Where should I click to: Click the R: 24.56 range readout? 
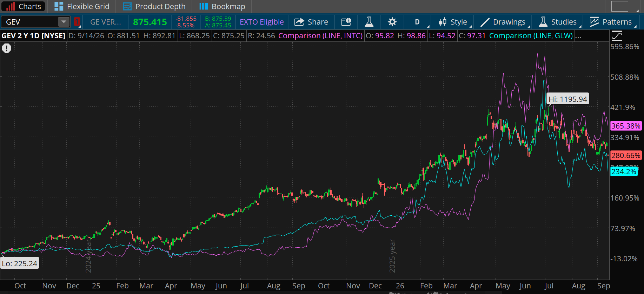pyautogui.click(x=261, y=35)
